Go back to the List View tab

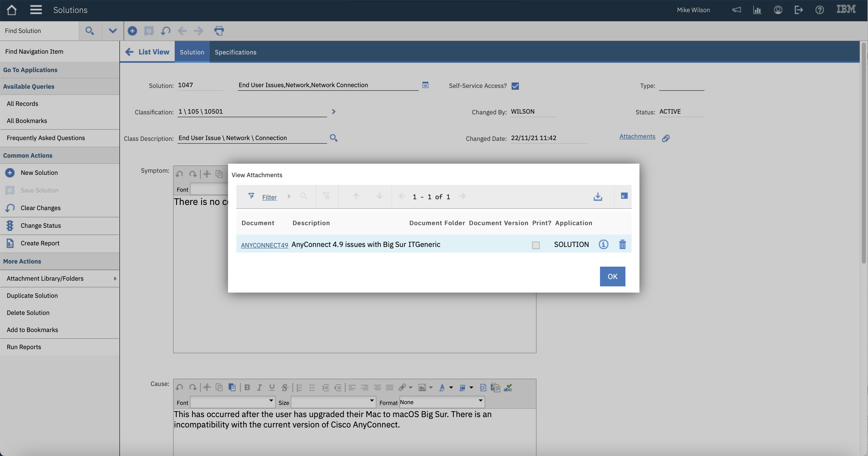tap(147, 52)
